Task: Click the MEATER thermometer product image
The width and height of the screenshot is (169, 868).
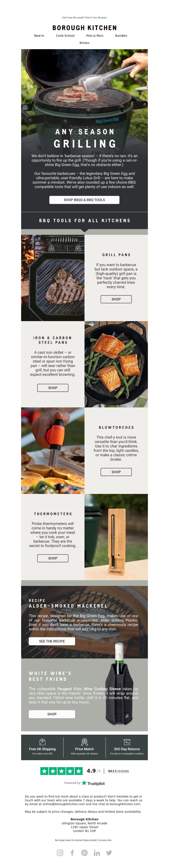Action: click(x=116, y=537)
